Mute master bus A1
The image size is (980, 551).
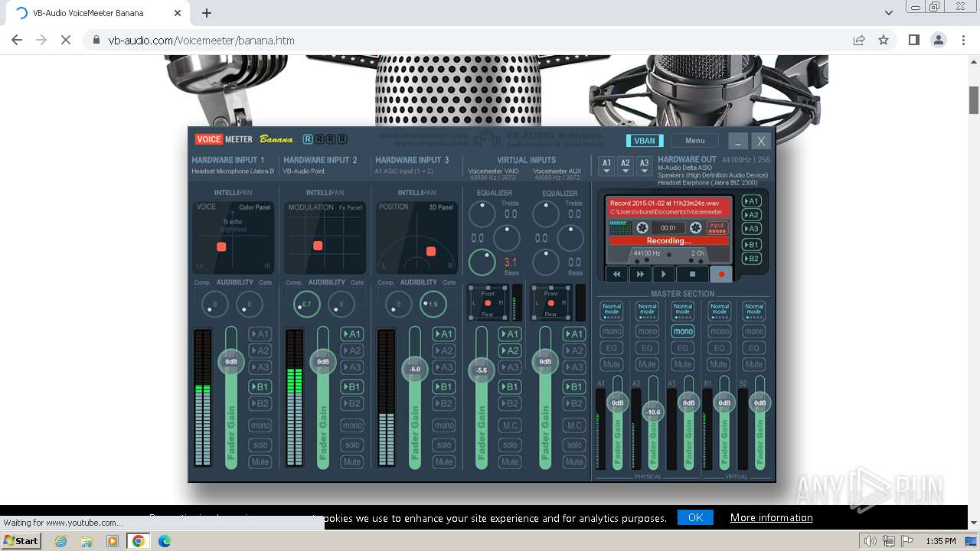[612, 364]
